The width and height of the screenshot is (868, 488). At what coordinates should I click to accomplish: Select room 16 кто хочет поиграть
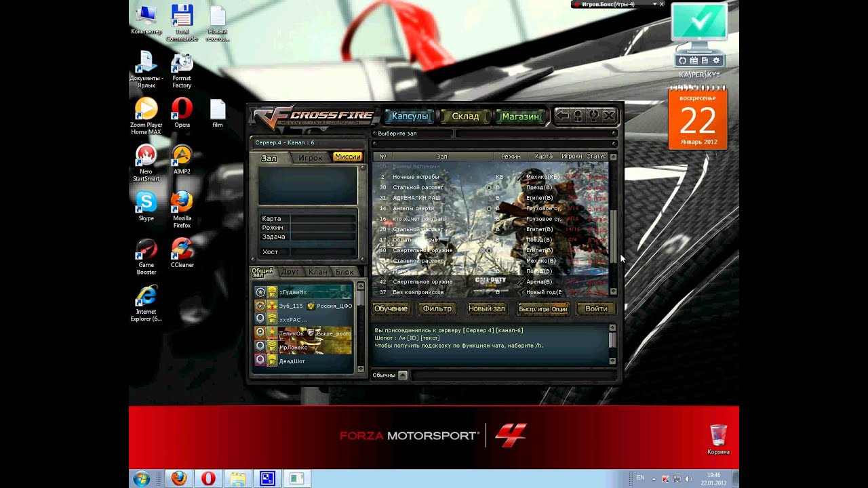(491, 219)
